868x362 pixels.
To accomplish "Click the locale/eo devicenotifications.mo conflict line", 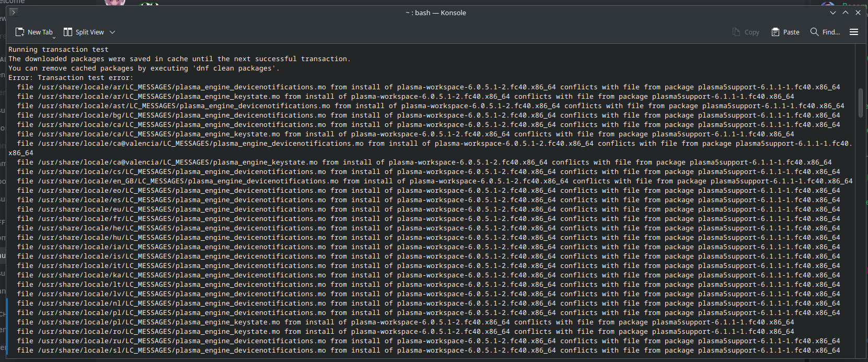I will click(429, 191).
